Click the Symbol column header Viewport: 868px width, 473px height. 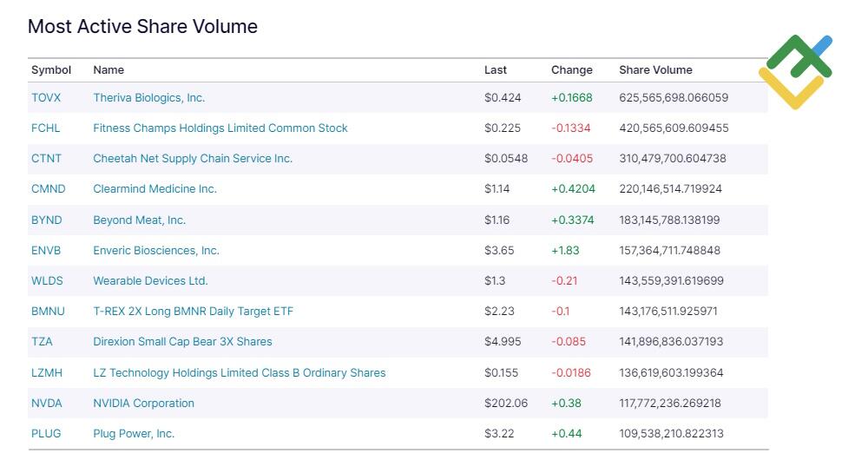[x=51, y=70]
